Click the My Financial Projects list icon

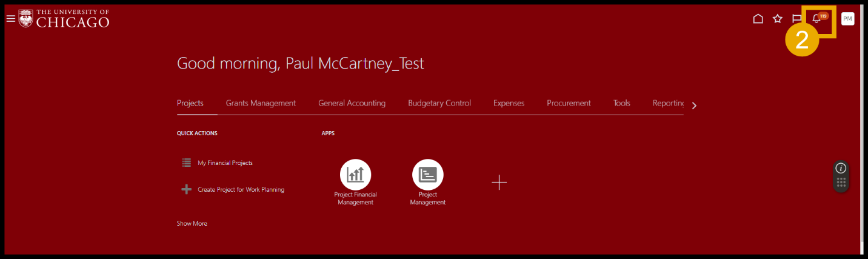187,163
